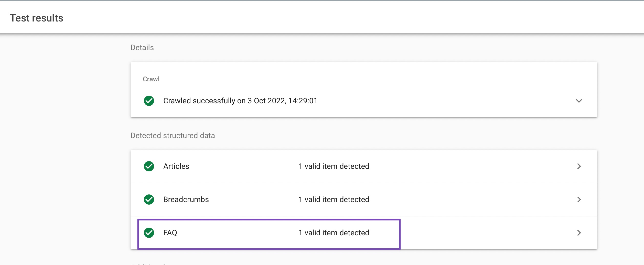Click the partially visible section heading at bottom
Image resolution: width=644 pixels, height=265 pixels.
point(148,264)
